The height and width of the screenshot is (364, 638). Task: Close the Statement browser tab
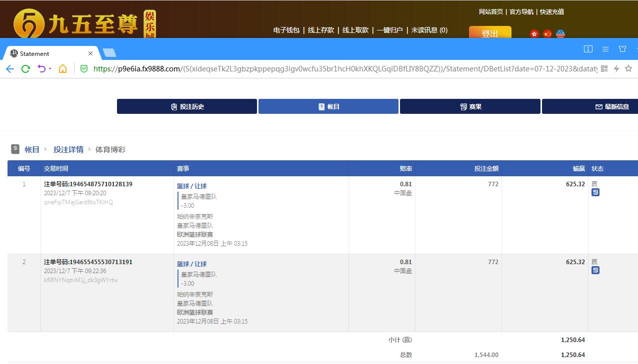point(90,53)
